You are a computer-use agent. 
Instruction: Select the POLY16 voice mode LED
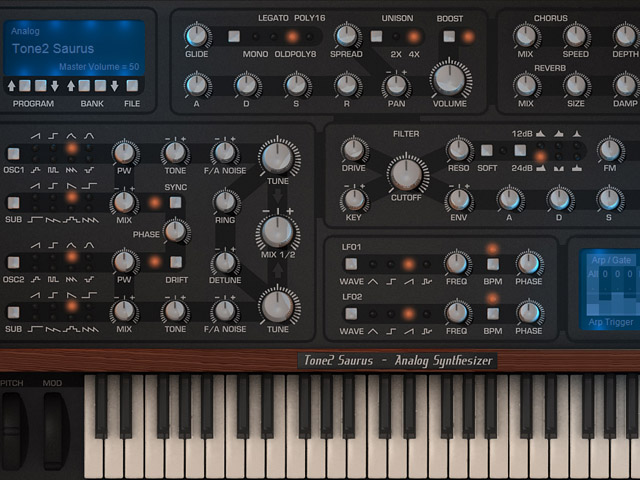tap(309, 37)
